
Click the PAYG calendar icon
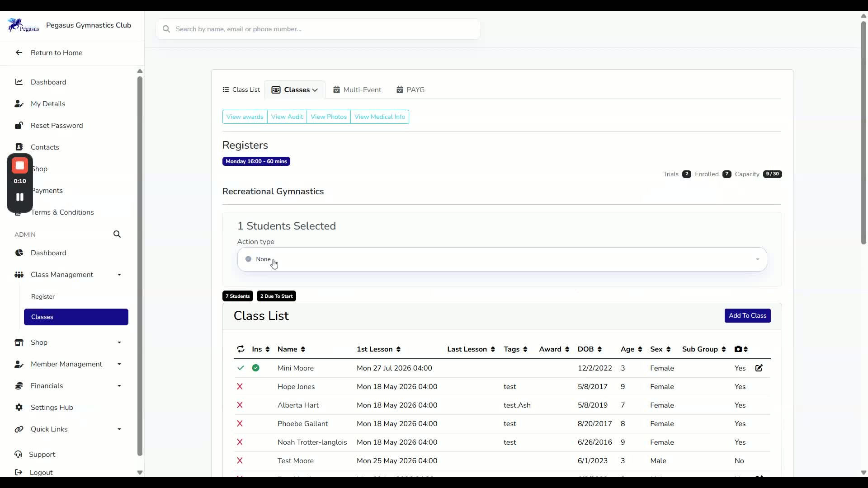(400, 89)
